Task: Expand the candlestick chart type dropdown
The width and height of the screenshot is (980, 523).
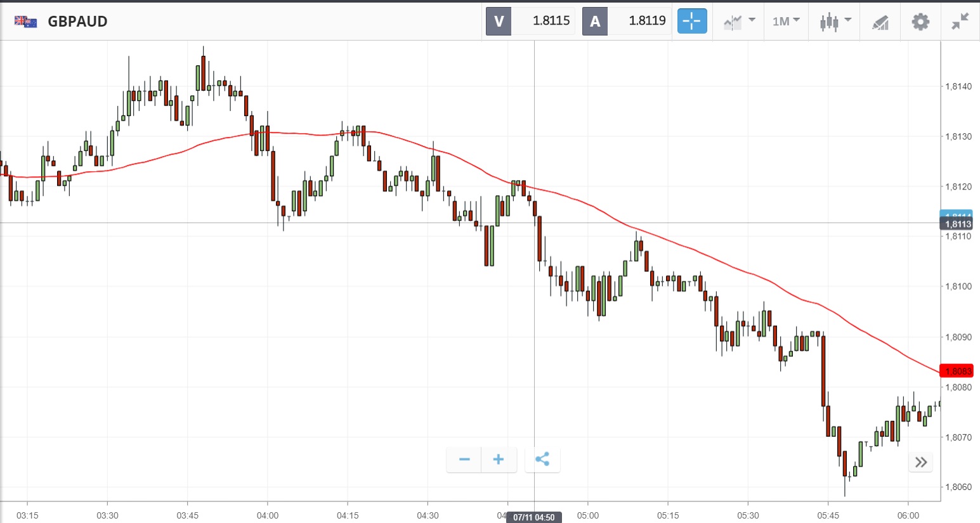Action: 835,22
